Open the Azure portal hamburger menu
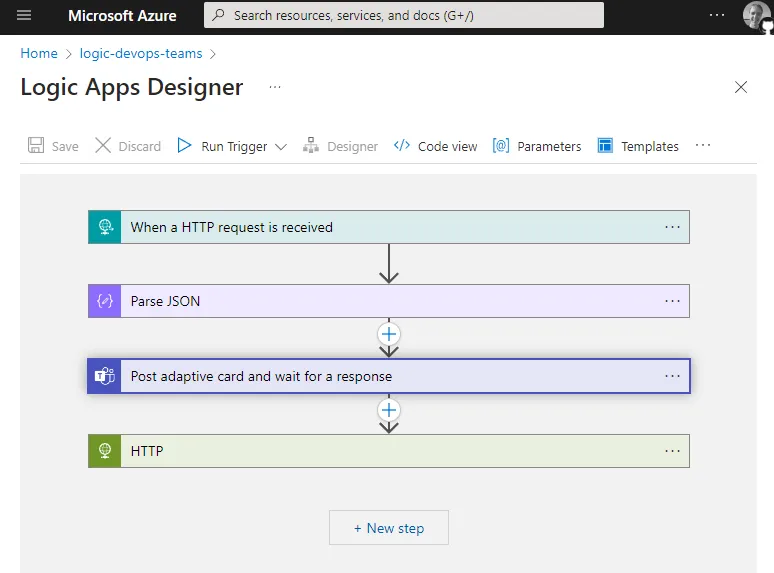 point(24,15)
